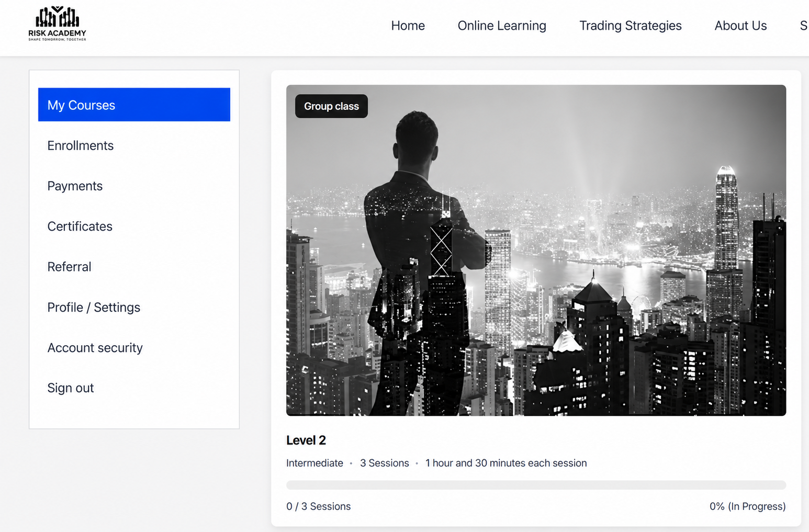This screenshot has height=532, width=809.
Task: Click the Intermediate level label
Action: [314, 463]
